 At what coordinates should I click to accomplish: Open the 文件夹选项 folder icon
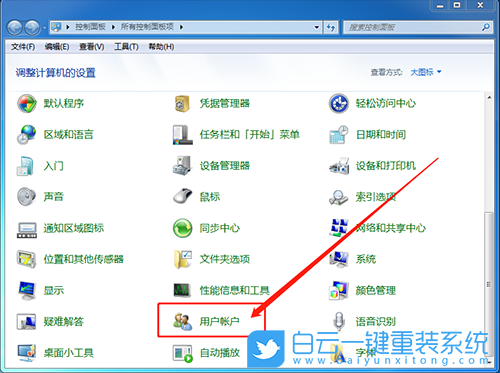pyautogui.click(x=183, y=259)
